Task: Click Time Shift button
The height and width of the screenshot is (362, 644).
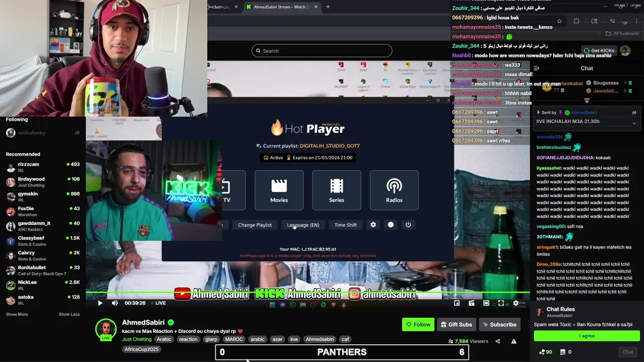Action: (346, 225)
